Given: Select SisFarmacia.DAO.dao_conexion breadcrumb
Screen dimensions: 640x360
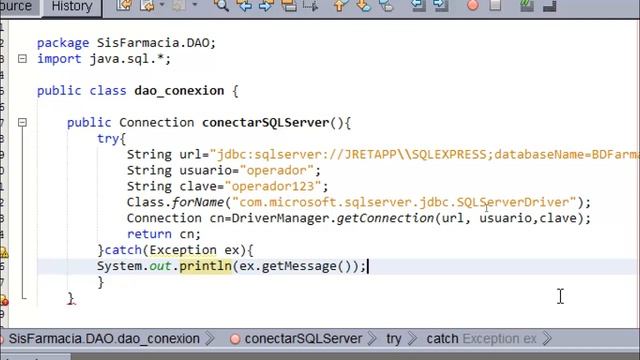Looking at the screenshot, I should (x=104, y=339).
